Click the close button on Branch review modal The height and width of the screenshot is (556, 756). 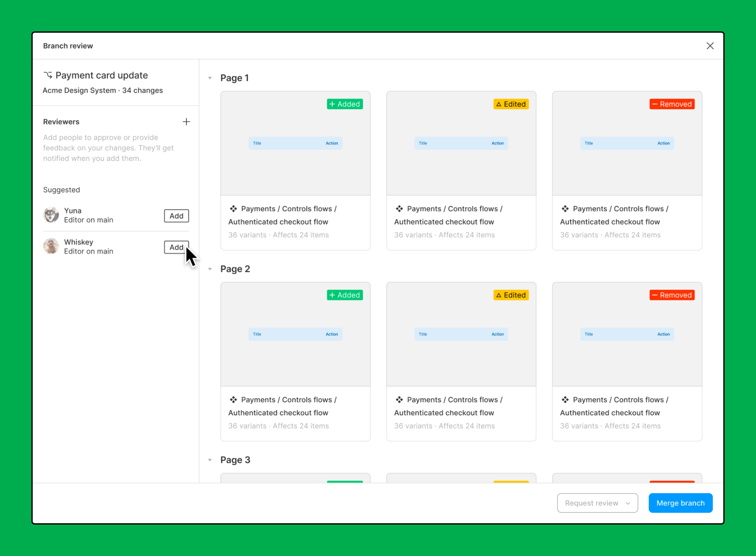click(x=710, y=45)
